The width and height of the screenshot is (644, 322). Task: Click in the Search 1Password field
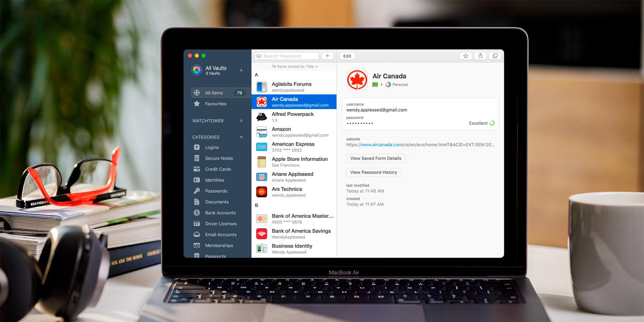[x=287, y=56]
